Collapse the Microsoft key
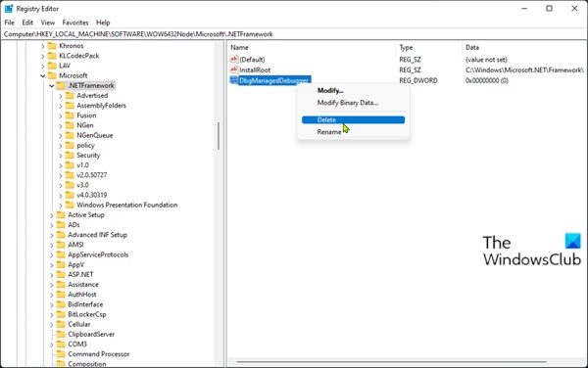Screen dimensions: 588x368 point(43,75)
